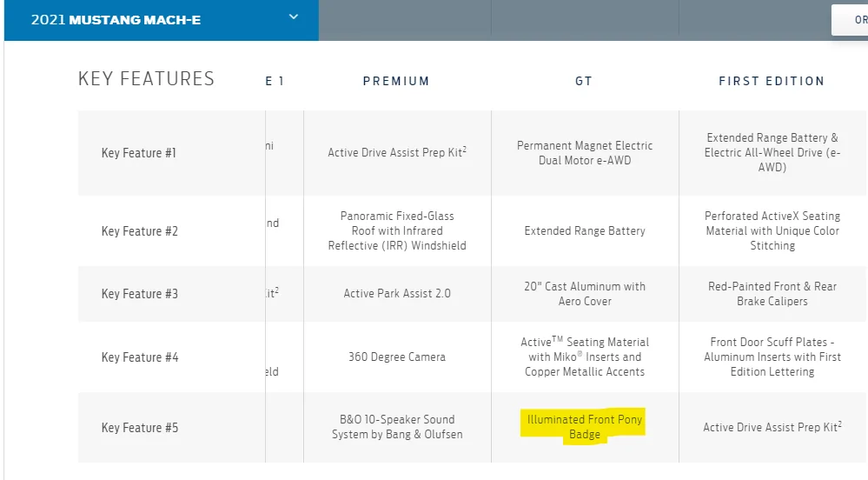
Task: Click the Key Feature #2 row label
Action: point(140,231)
